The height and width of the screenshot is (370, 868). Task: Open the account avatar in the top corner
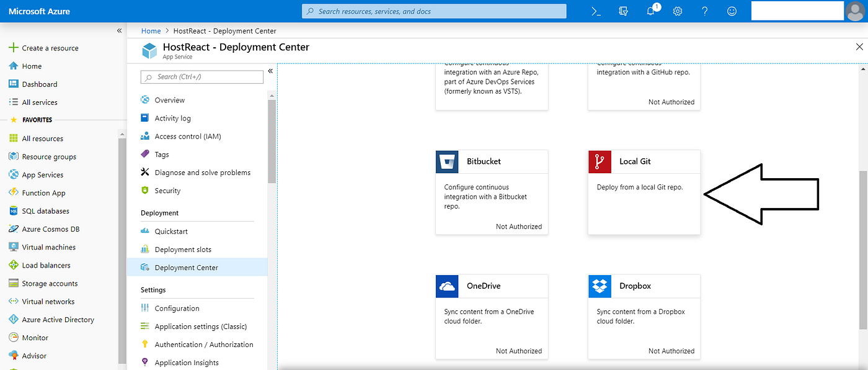pos(854,11)
